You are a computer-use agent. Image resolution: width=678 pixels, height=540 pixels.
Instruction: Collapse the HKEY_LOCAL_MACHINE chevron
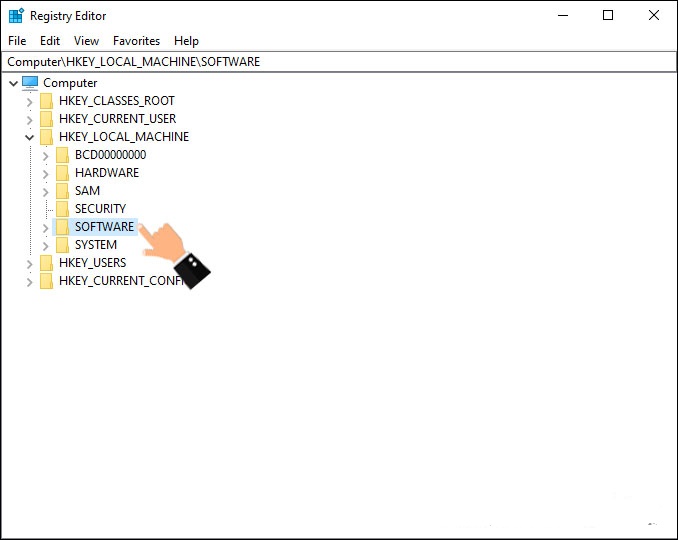29,137
